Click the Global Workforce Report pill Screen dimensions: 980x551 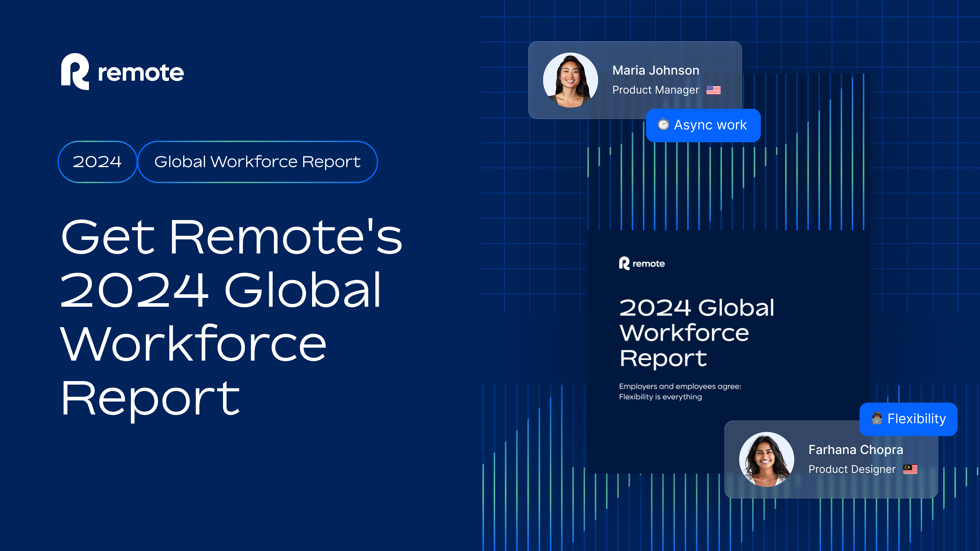(258, 162)
